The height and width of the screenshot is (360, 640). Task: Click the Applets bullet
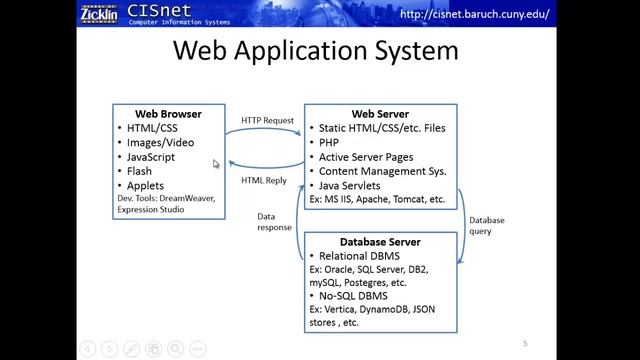pos(145,186)
